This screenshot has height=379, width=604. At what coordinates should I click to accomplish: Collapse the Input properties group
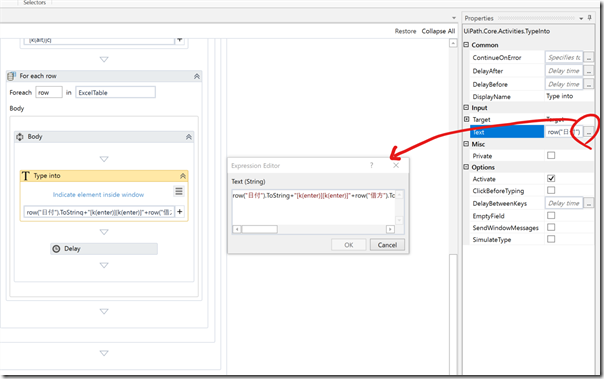pyautogui.click(x=466, y=107)
